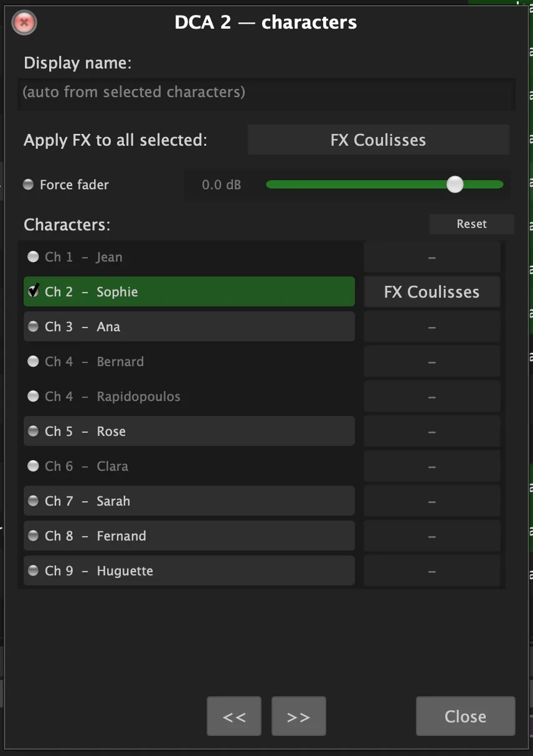533x756 pixels.
Task: Click the Clara name in the Ch 6 row
Action: pyautogui.click(x=113, y=466)
